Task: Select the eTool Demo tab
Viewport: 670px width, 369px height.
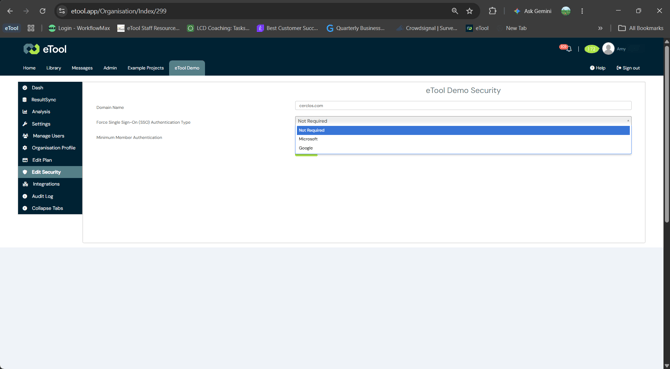Action: click(187, 68)
